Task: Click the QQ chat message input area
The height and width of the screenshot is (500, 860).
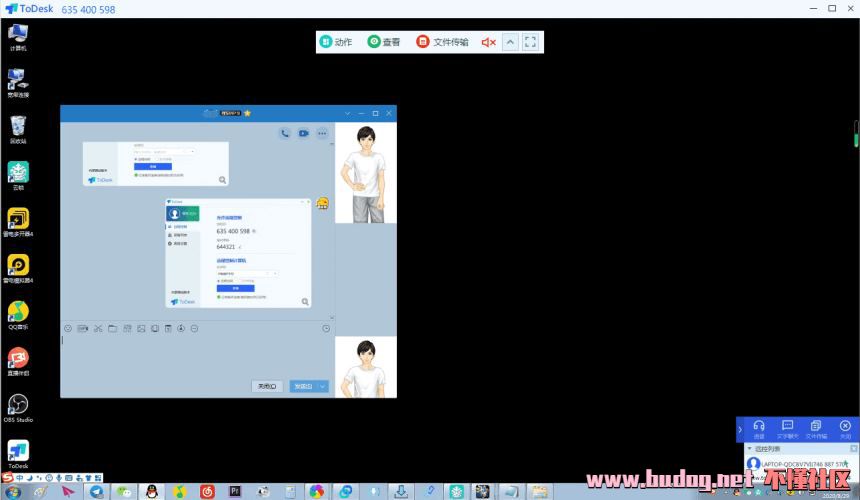Action: click(197, 356)
